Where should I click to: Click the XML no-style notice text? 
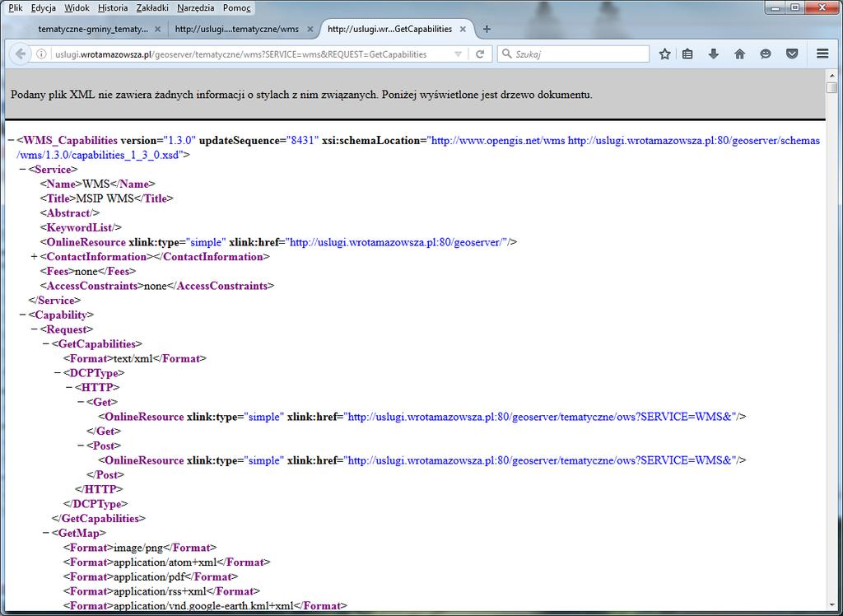301,96
